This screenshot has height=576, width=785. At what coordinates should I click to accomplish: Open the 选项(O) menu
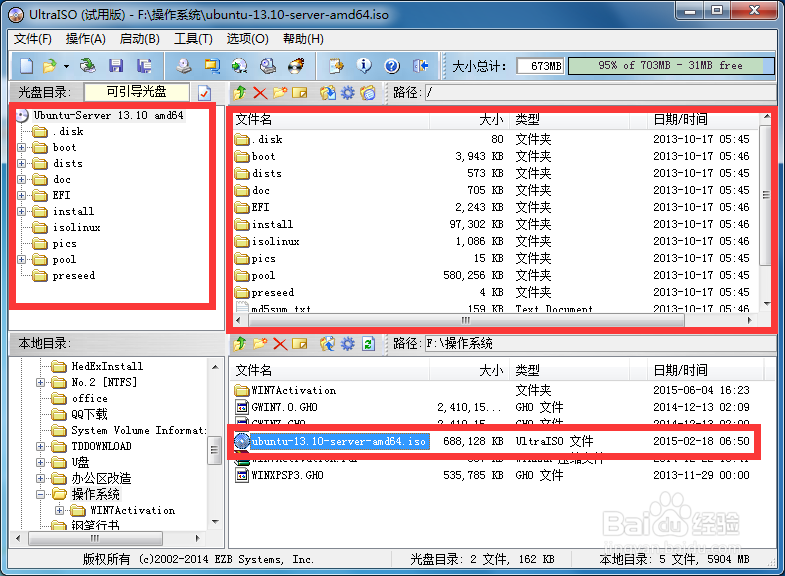pyautogui.click(x=247, y=39)
